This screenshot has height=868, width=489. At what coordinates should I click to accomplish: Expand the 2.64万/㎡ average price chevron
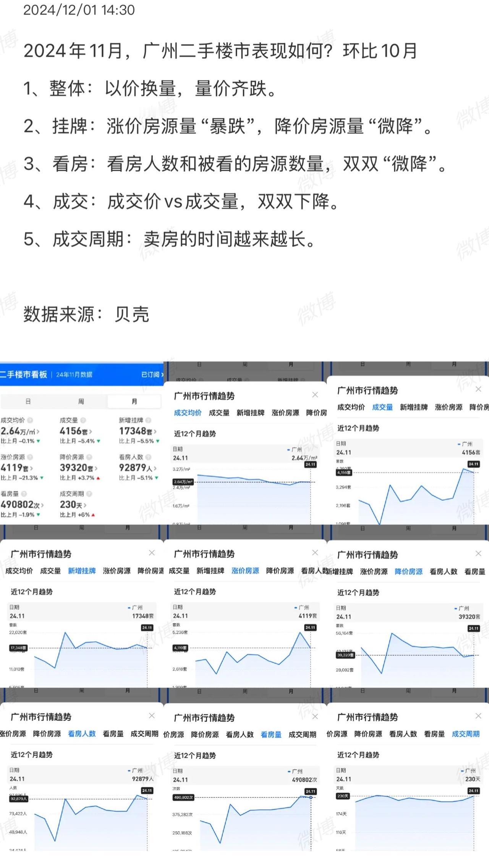(x=38, y=432)
